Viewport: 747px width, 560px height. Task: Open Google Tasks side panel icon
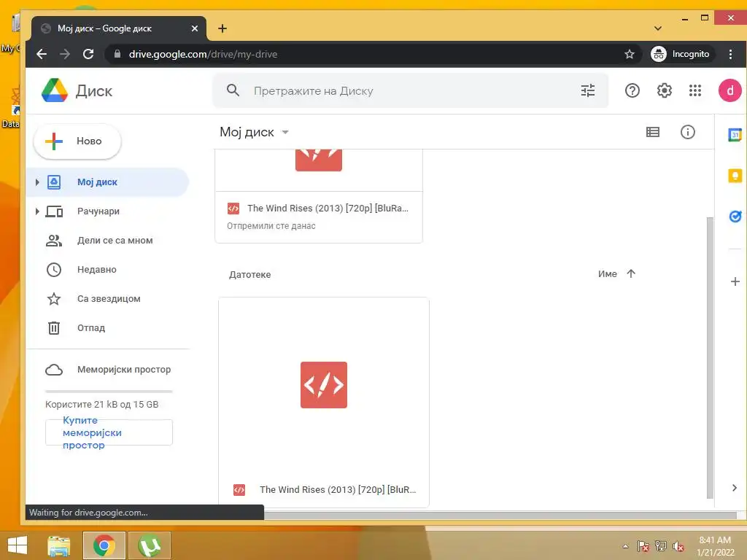735,217
